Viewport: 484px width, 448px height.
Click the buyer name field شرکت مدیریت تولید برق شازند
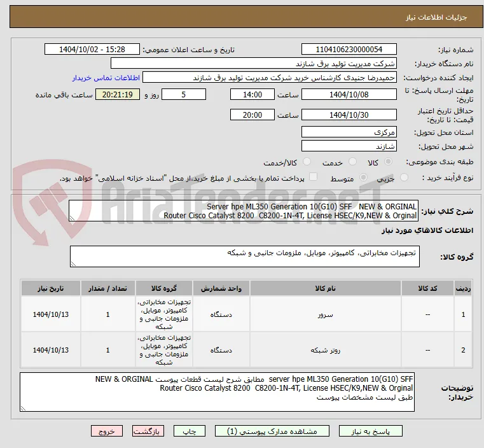[x=253, y=64]
